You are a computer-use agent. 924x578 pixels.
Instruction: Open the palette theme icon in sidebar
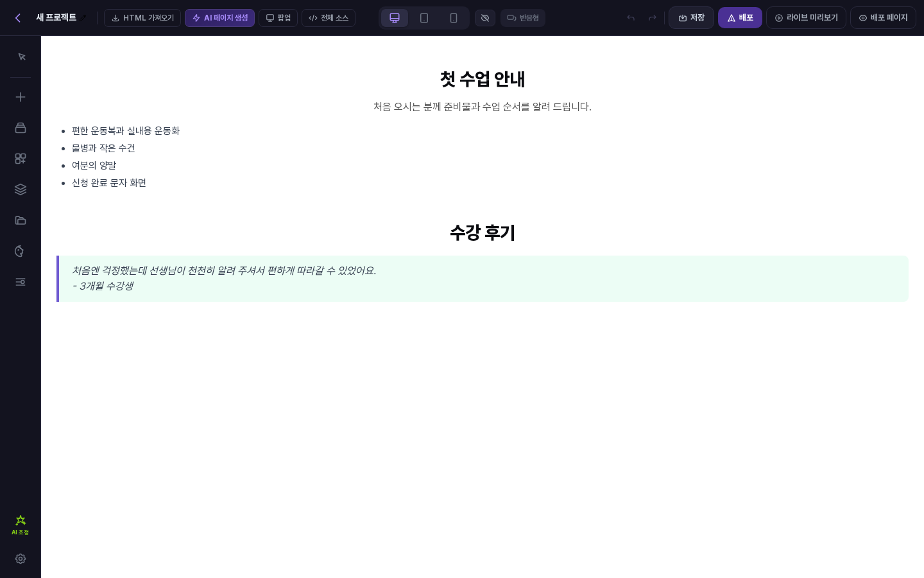click(21, 251)
